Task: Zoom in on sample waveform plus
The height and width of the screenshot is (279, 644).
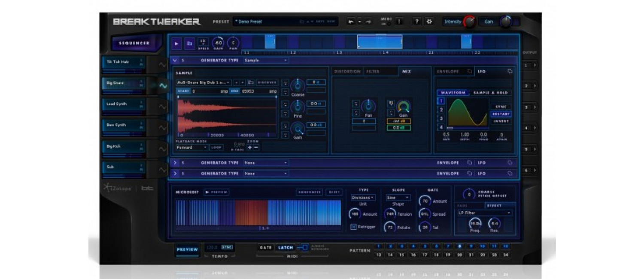Action: pos(250,148)
